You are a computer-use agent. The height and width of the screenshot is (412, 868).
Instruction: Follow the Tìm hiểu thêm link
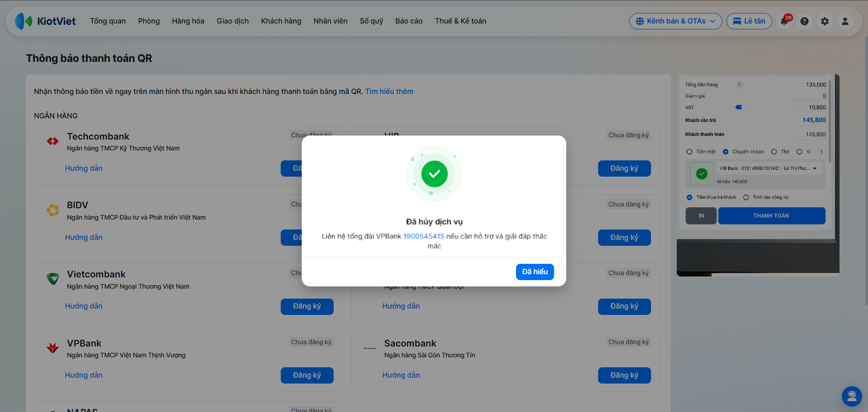point(389,92)
